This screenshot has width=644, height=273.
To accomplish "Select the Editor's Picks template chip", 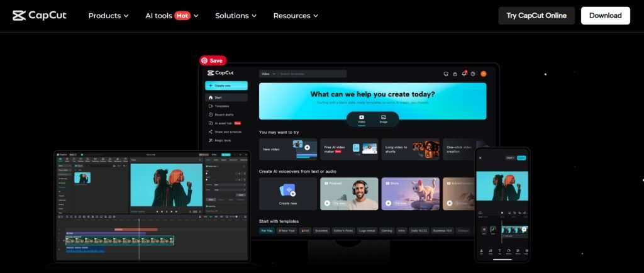I will coord(344,231).
